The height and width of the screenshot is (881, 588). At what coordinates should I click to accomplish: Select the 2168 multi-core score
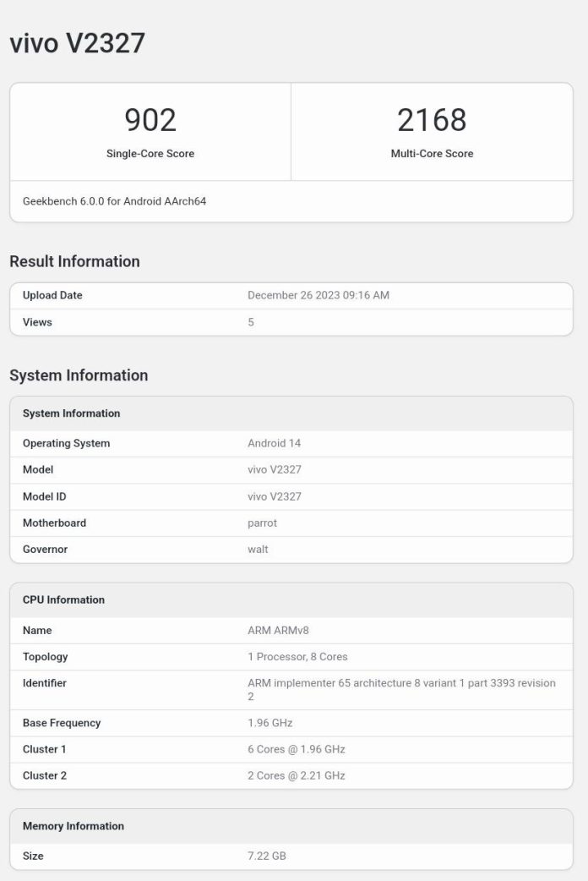click(x=432, y=120)
